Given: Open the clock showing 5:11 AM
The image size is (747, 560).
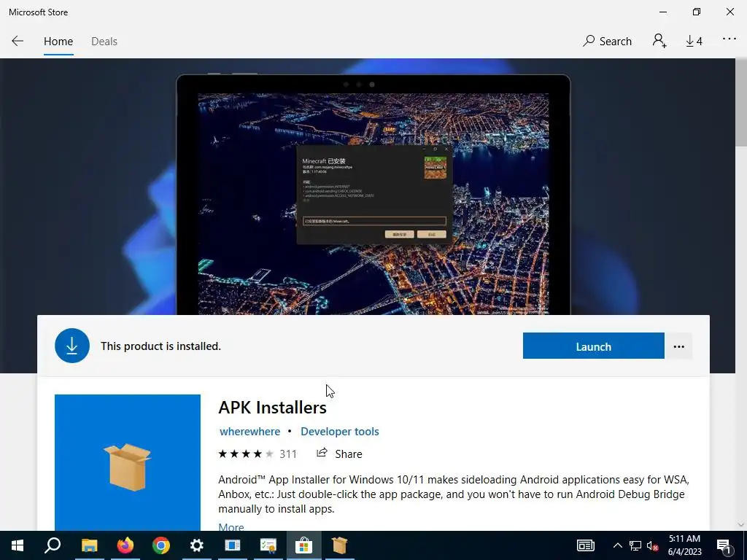Looking at the screenshot, I should [684, 545].
